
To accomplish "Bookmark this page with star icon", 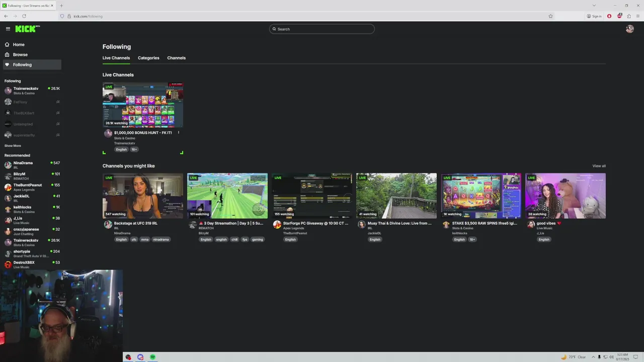I will [550, 16].
